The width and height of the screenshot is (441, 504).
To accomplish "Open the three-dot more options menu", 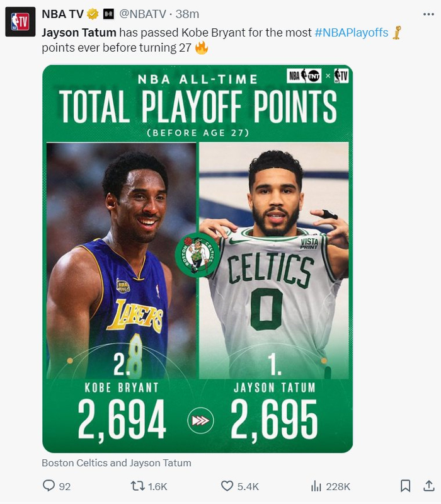I will tap(428, 14).
